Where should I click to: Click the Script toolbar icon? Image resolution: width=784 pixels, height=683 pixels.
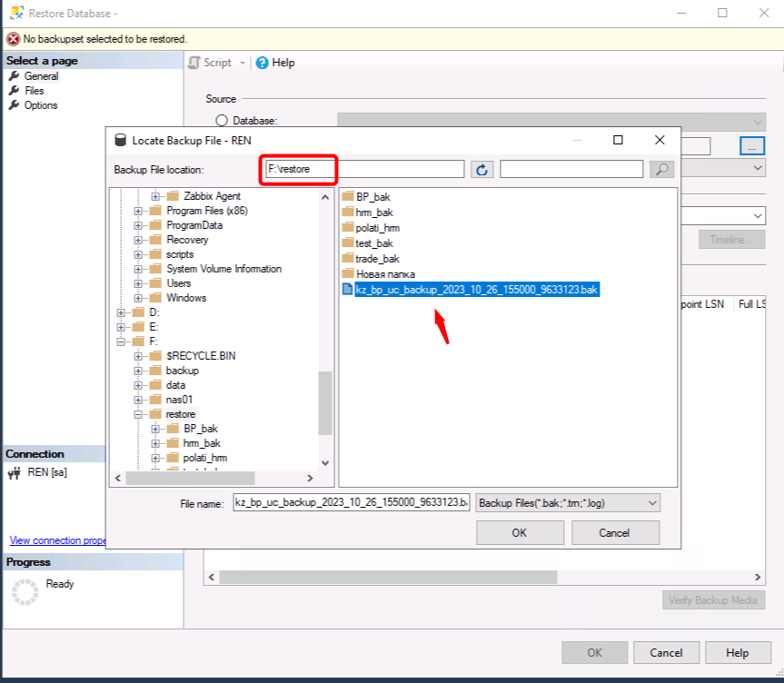(194, 63)
